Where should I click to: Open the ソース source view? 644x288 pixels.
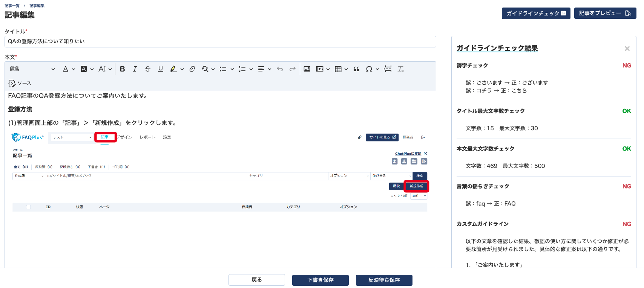click(20, 83)
